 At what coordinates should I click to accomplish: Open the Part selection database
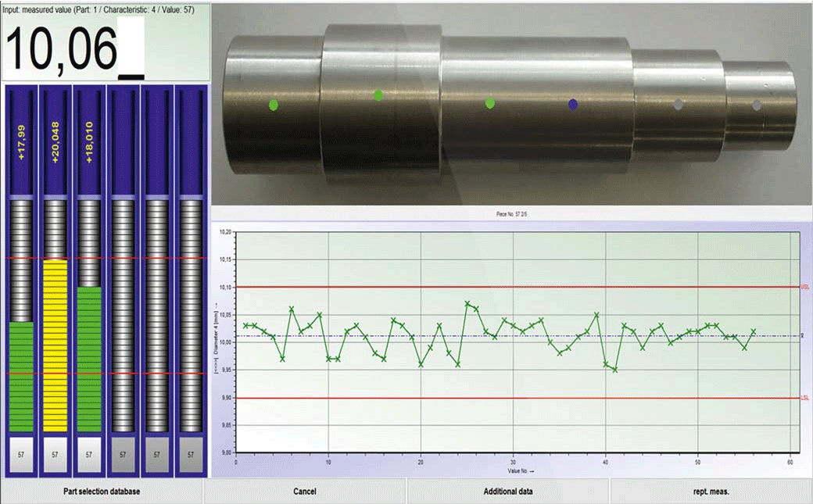[102, 491]
